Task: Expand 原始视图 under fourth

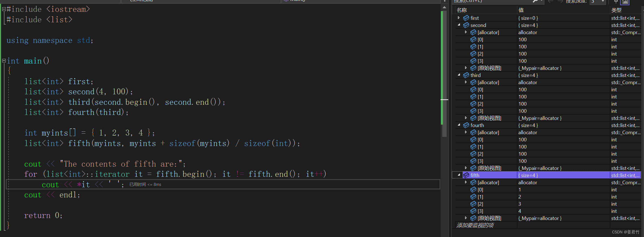Action: tap(466, 168)
